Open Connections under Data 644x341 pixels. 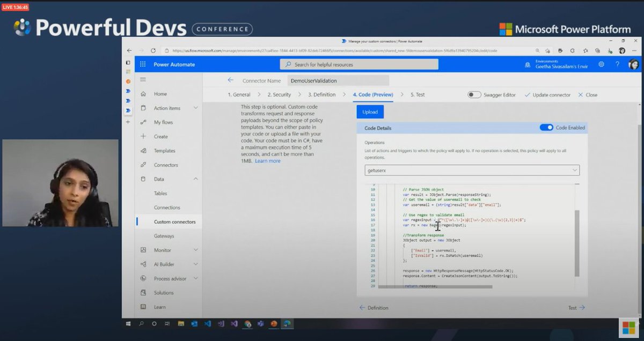click(167, 207)
